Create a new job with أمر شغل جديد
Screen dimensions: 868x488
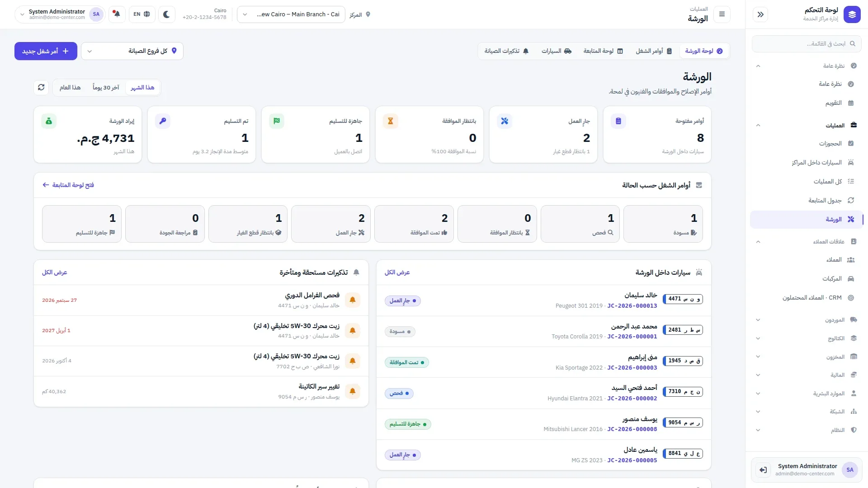pos(46,51)
